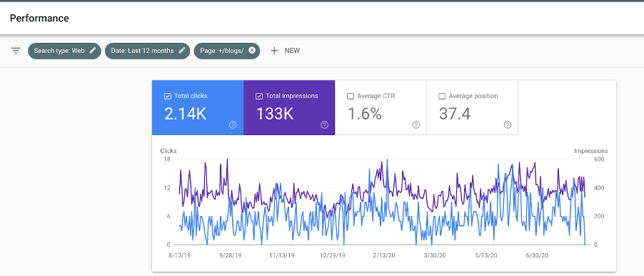Open the filter list icon
Screen dimensions: 644x276
pyautogui.click(x=16, y=51)
